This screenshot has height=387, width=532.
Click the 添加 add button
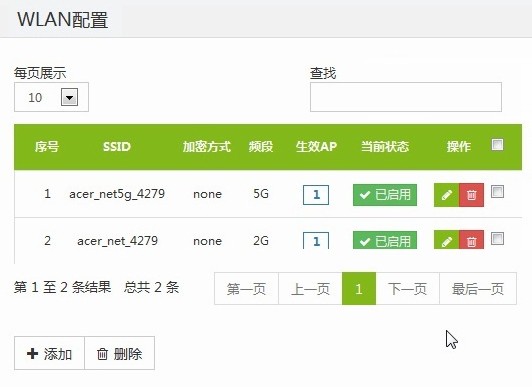pyautogui.click(x=49, y=353)
